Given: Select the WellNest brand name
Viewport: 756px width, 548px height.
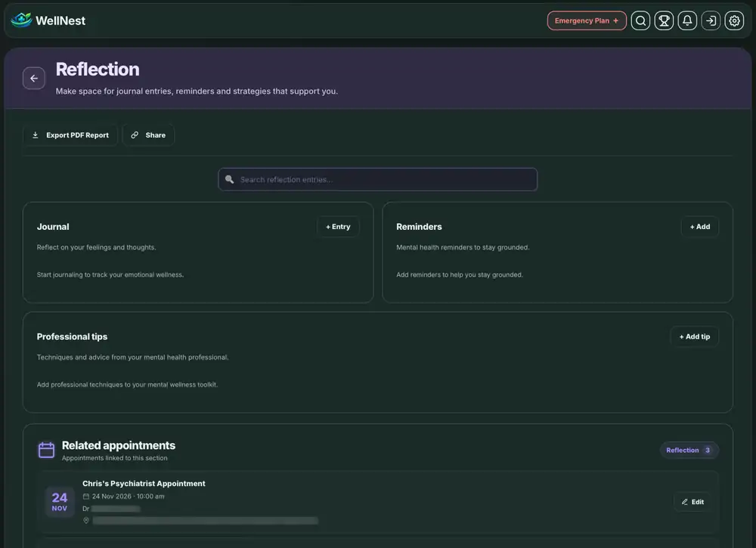Looking at the screenshot, I should [60, 20].
